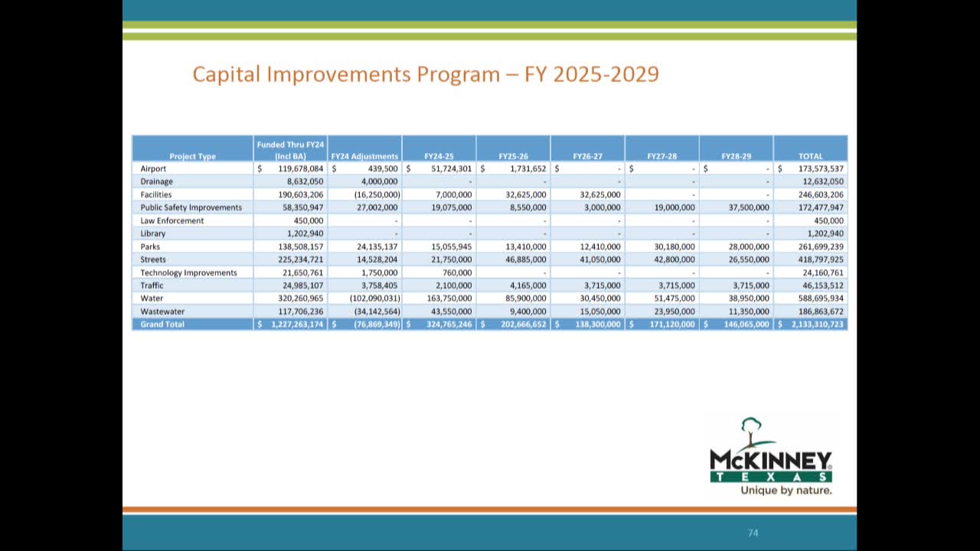Select the Traffic row label
Screen dimensions: 980x551
[152, 285]
